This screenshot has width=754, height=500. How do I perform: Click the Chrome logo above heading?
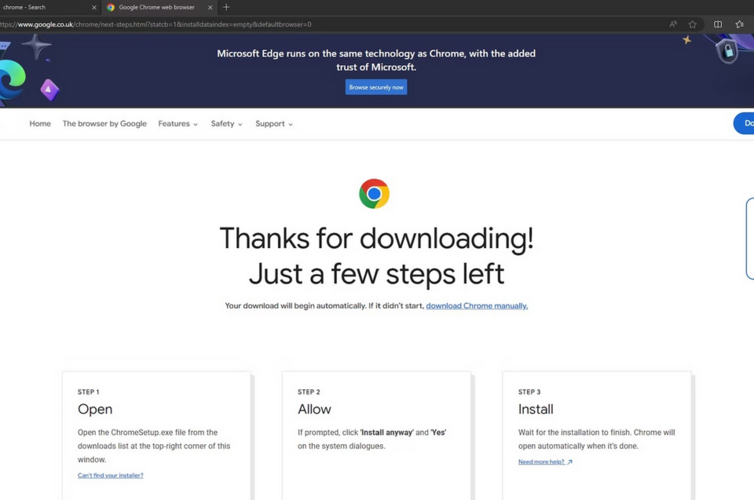pos(374,194)
